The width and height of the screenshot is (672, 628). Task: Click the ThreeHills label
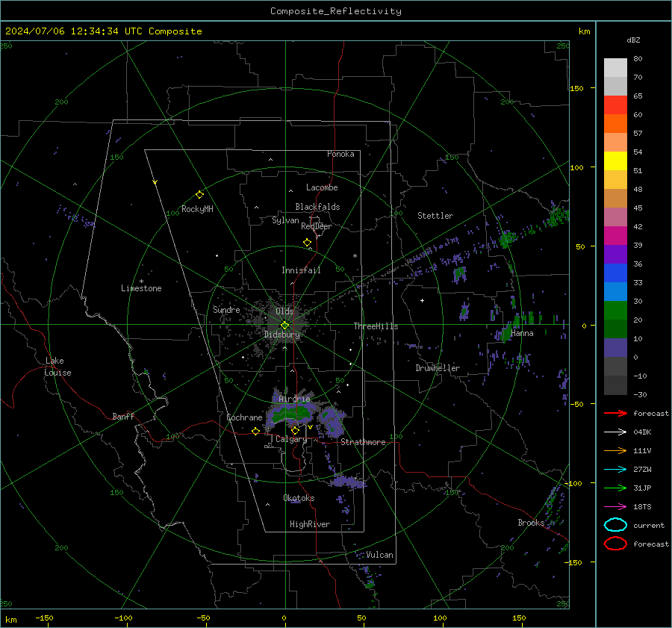pyautogui.click(x=376, y=326)
